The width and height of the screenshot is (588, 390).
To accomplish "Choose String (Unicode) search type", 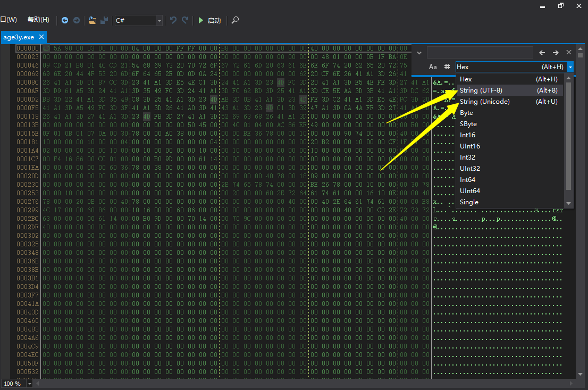I will click(485, 102).
